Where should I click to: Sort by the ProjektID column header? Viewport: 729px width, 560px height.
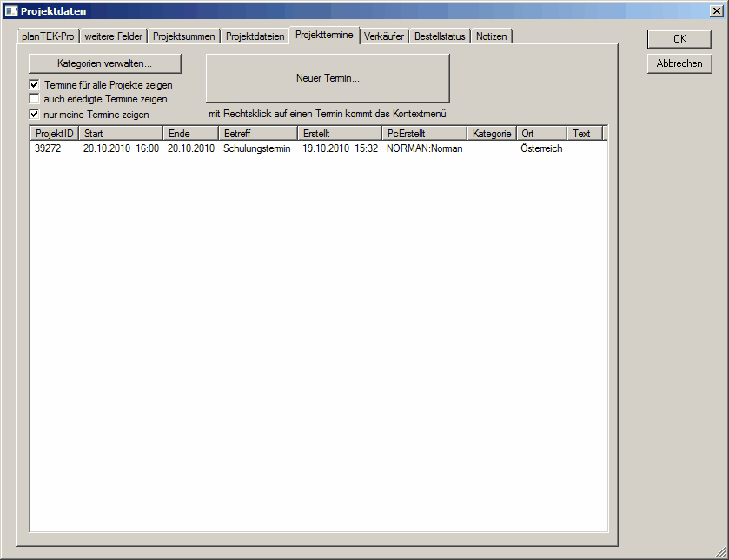[54, 134]
